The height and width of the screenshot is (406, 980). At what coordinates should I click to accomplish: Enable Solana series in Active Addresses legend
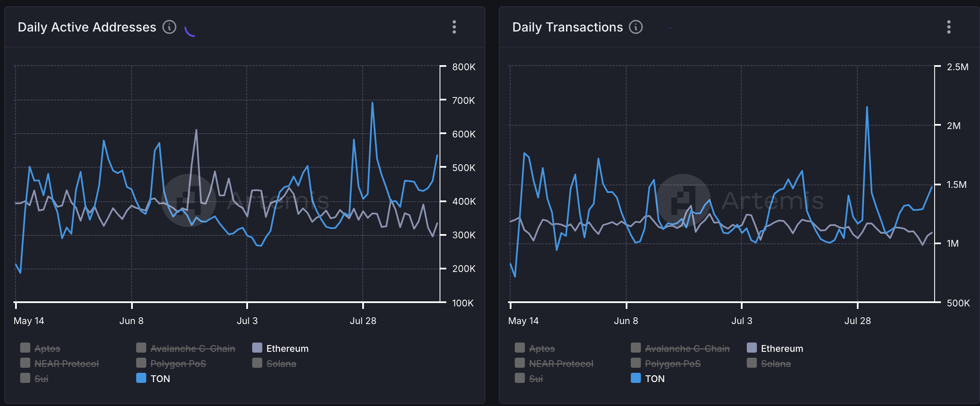tap(274, 364)
